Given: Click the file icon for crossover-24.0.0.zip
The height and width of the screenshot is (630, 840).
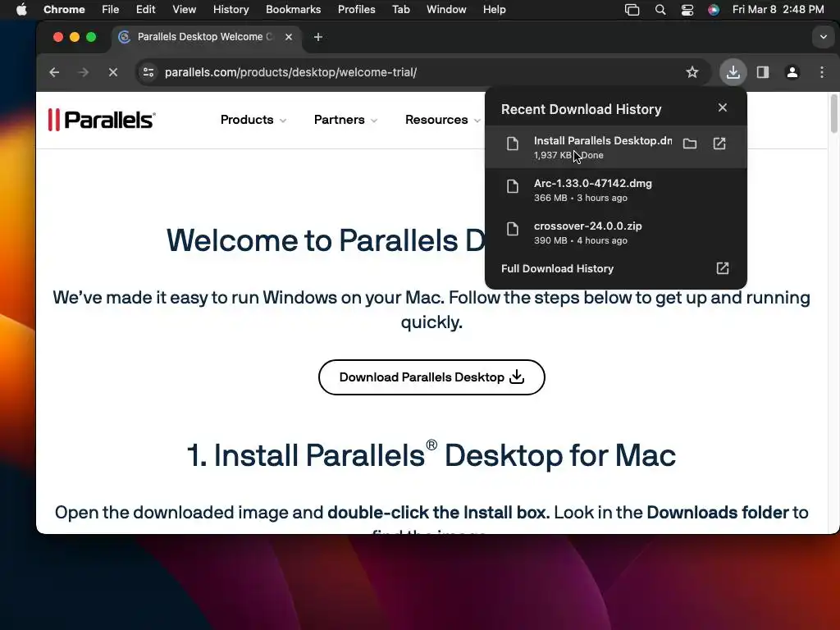Looking at the screenshot, I should [513, 230].
